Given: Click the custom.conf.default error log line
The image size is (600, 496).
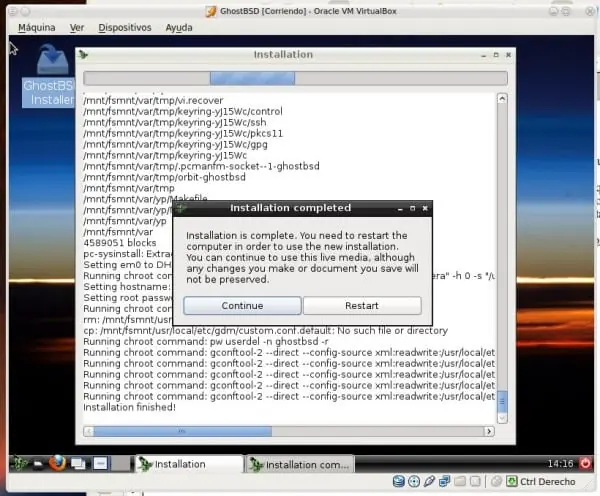Looking at the screenshot, I should click(x=266, y=331).
